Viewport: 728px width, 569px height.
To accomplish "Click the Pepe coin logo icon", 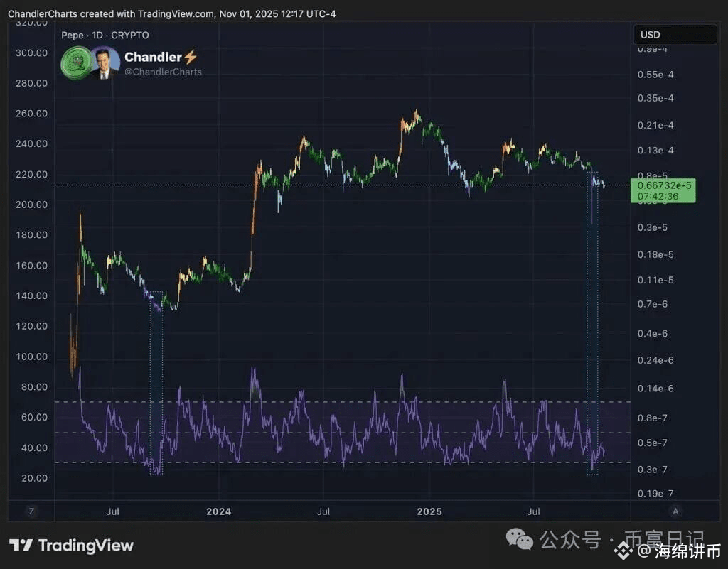I will [x=76, y=64].
